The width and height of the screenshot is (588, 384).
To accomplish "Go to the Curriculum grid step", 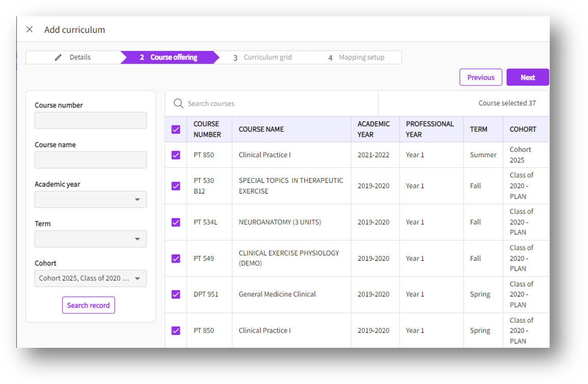I will pyautogui.click(x=263, y=58).
